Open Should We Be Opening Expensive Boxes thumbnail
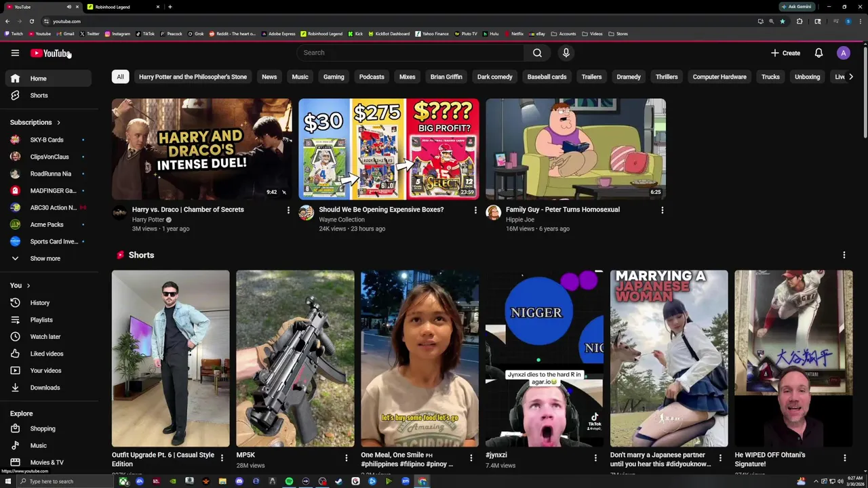868x488 pixels. 389,149
